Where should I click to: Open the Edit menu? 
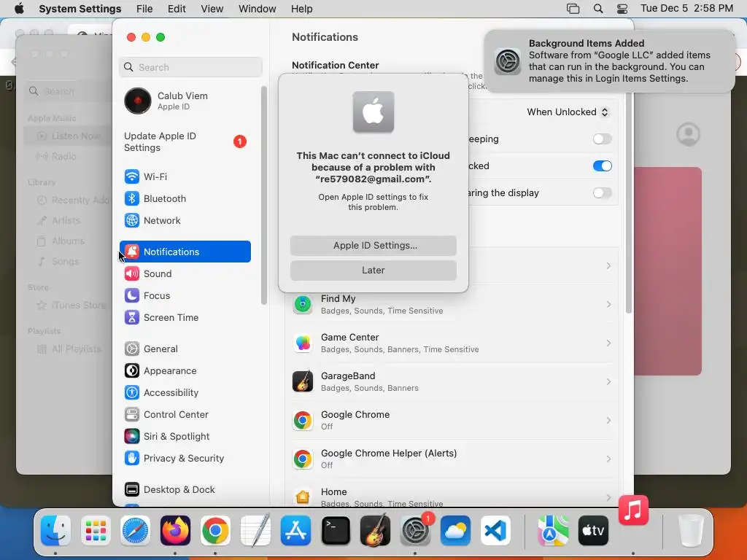(177, 9)
